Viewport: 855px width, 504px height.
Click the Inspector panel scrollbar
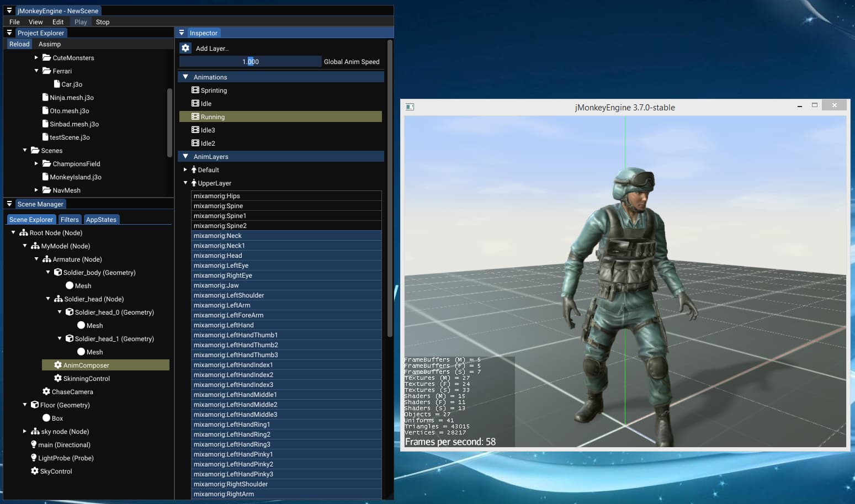click(x=390, y=188)
